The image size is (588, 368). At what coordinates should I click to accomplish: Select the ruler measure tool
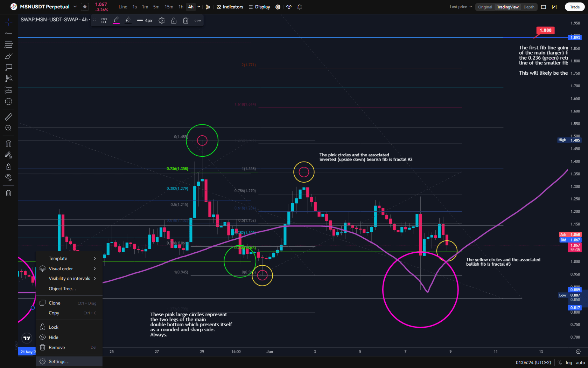9,117
